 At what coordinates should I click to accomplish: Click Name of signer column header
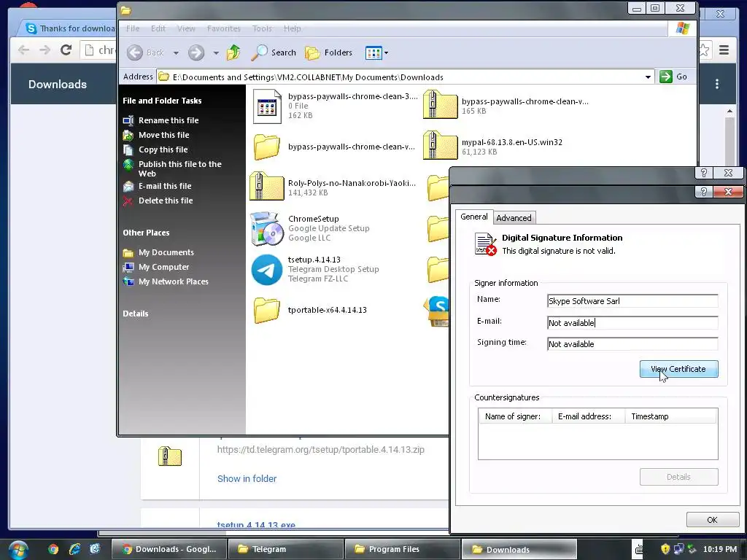tap(515, 416)
